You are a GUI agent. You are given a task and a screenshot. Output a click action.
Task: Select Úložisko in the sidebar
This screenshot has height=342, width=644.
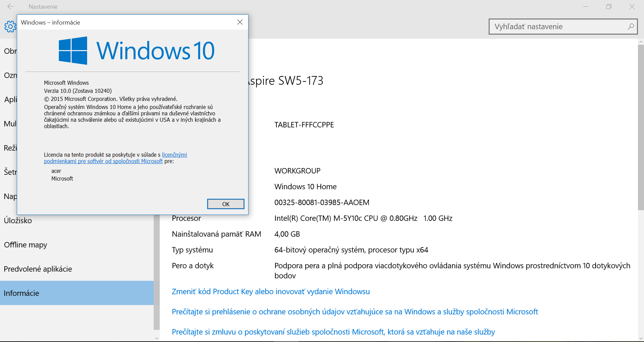77,221
